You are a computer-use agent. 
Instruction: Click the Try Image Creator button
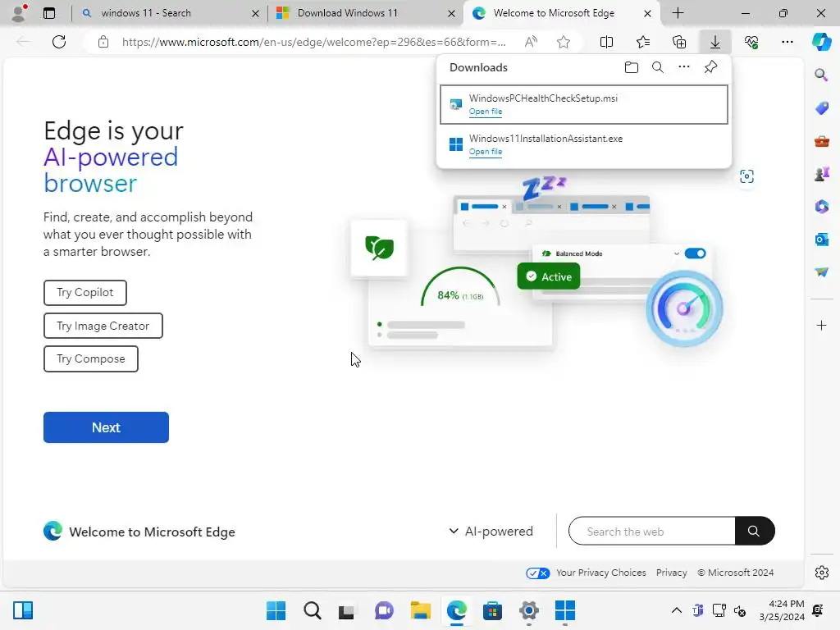coord(103,326)
